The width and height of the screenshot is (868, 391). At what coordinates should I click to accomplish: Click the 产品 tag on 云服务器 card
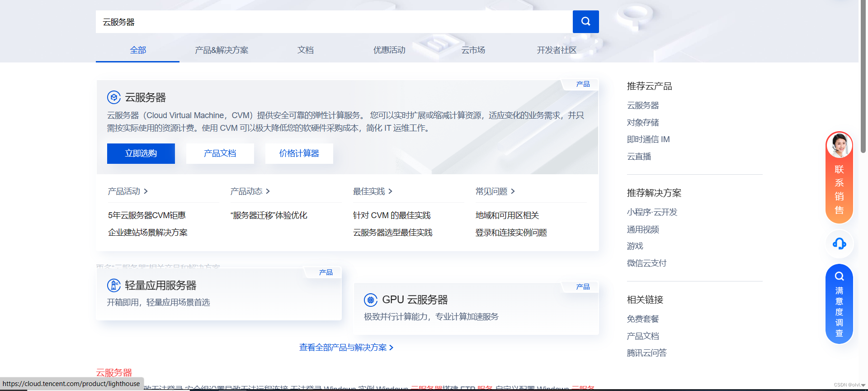pos(583,84)
